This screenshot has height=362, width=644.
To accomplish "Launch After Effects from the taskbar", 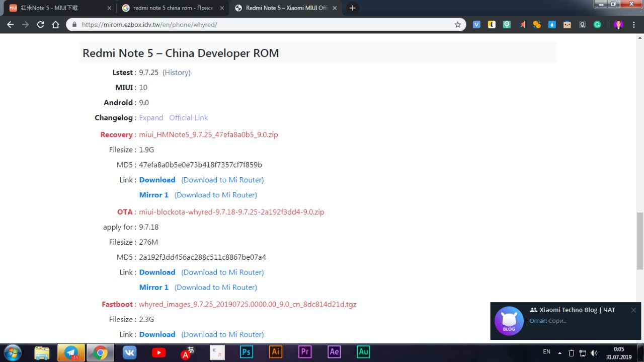I will coord(334,352).
